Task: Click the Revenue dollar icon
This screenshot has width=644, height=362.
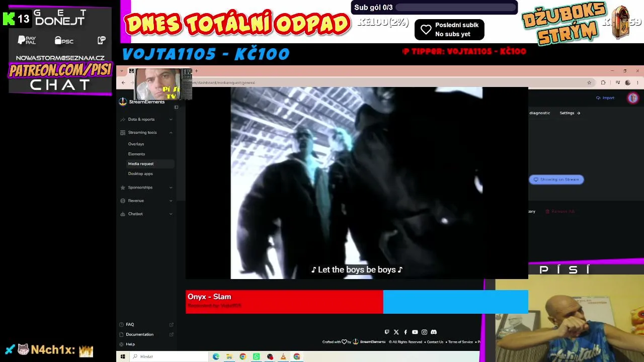Action: pyautogui.click(x=123, y=201)
